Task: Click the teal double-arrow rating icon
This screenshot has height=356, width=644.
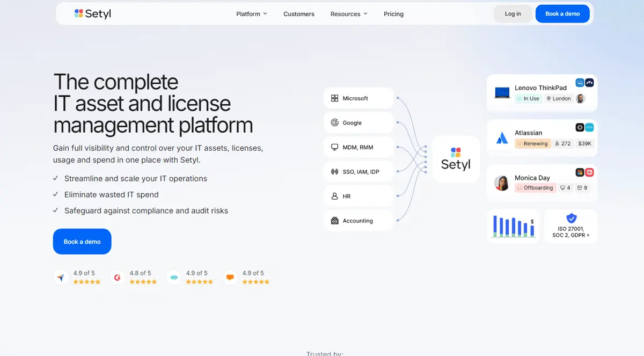Action: 173,278
